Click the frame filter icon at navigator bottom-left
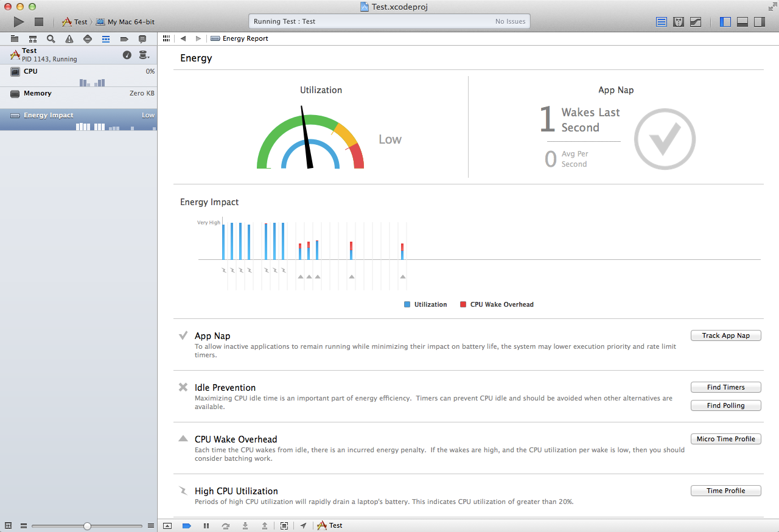The width and height of the screenshot is (779, 532). tap(8, 526)
